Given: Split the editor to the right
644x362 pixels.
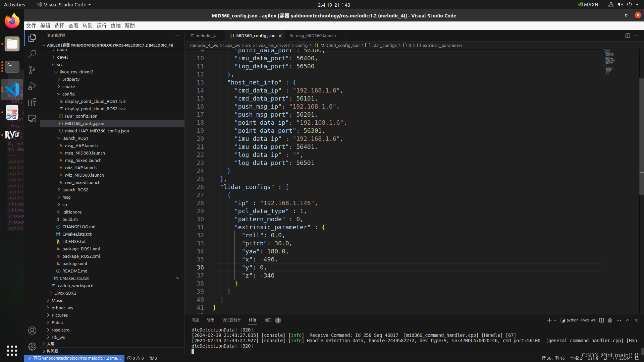Looking at the screenshot, I should click(628, 36).
